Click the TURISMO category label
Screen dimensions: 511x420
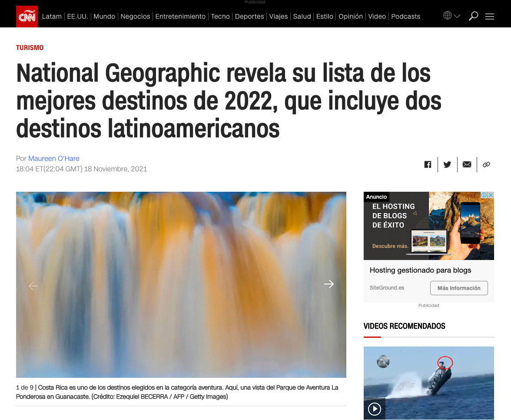pos(30,48)
